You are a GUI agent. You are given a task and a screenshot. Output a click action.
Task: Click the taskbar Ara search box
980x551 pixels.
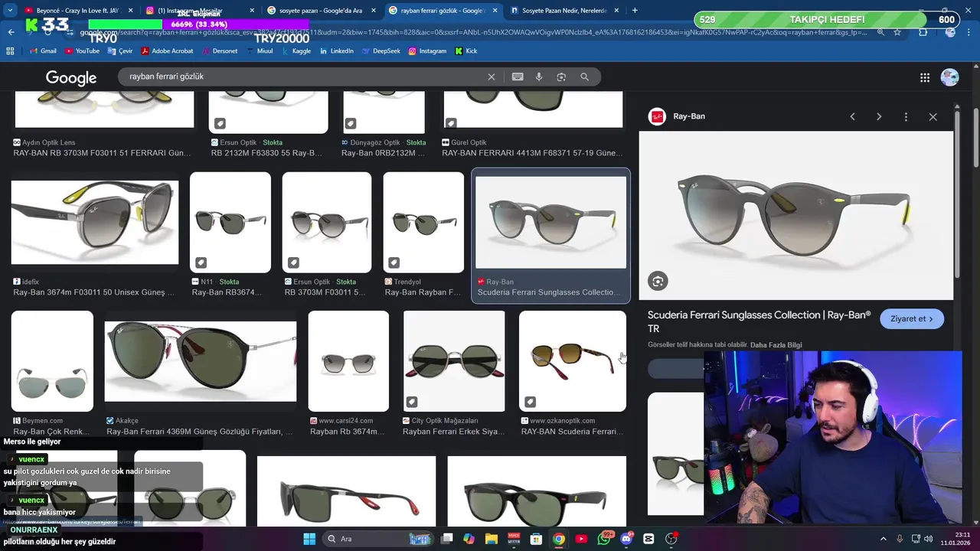click(x=379, y=539)
